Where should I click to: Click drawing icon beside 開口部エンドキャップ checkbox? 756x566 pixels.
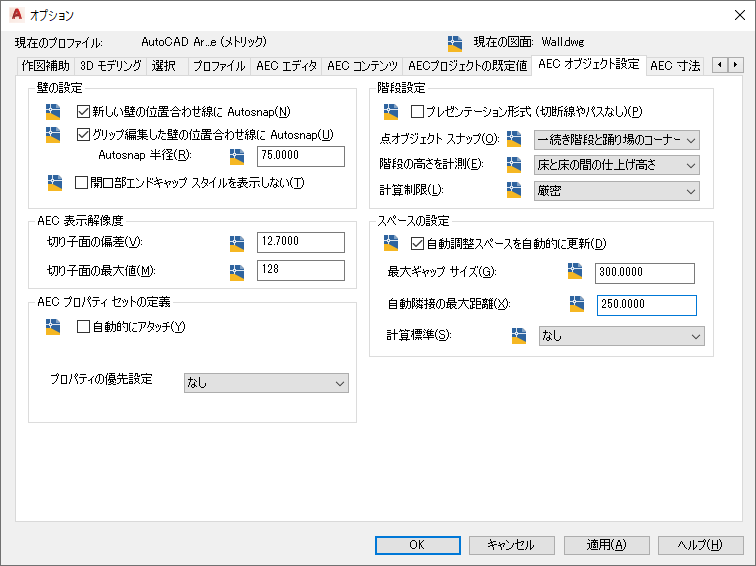point(55,183)
